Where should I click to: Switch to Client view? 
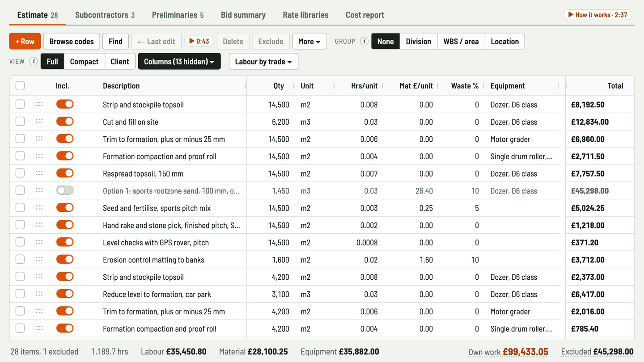(x=119, y=62)
